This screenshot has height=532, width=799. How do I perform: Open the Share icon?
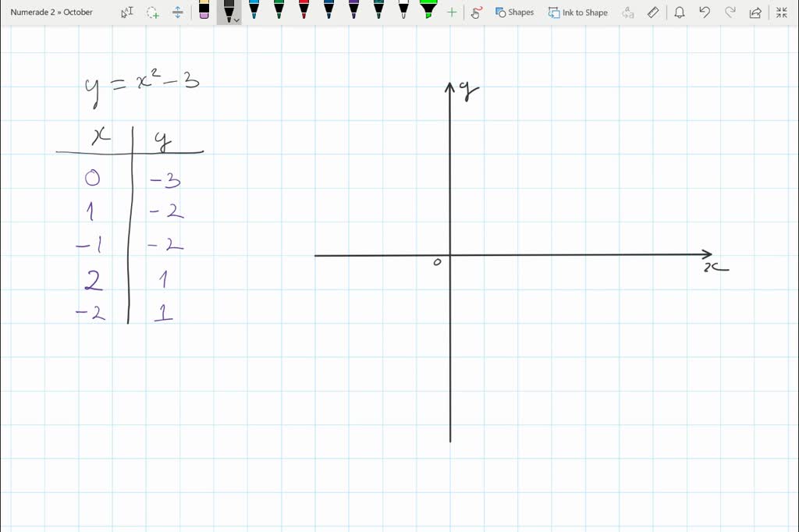click(755, 12)
